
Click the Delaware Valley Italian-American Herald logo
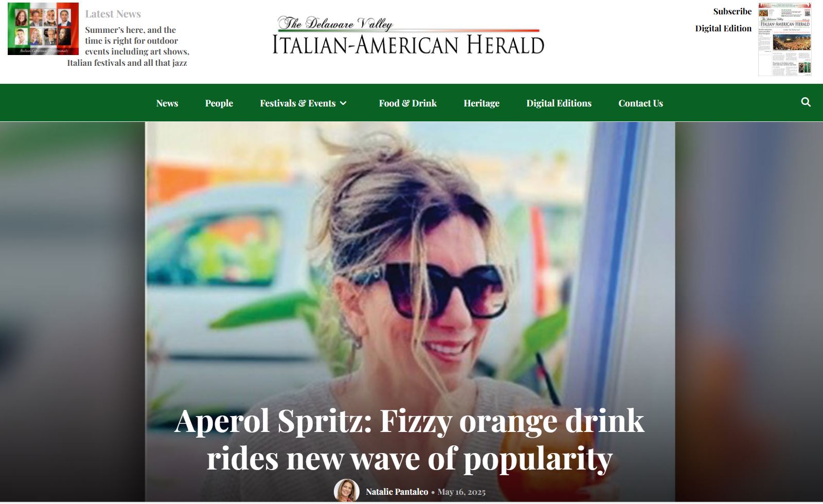(408, 35)
